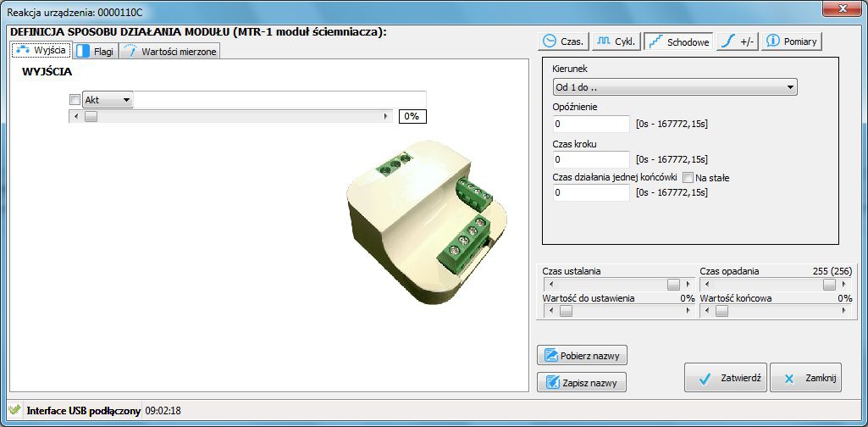
Task: Click right arrow of output level slider
Action: point(386,116)
